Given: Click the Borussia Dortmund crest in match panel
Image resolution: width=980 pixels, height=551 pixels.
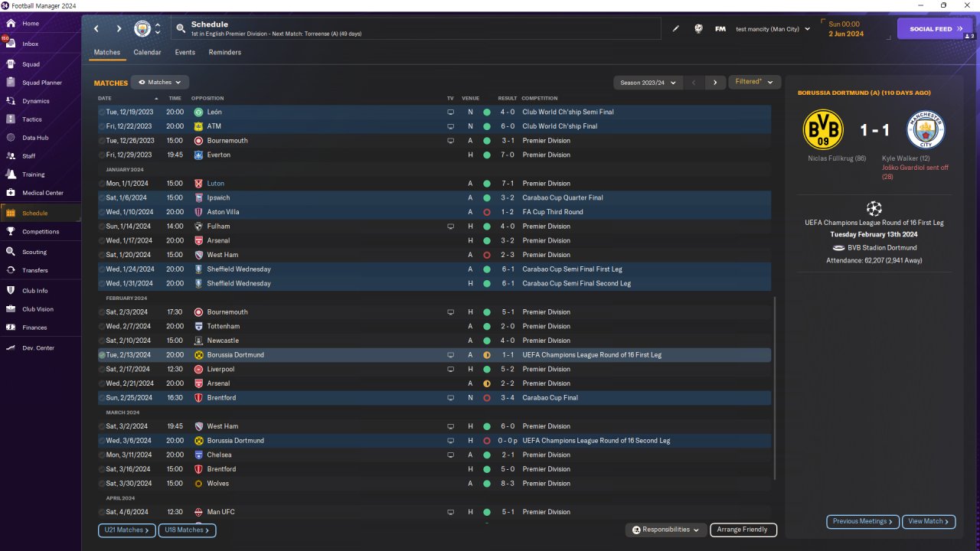Looking at the screenshot, I should [x=822, y=129].
